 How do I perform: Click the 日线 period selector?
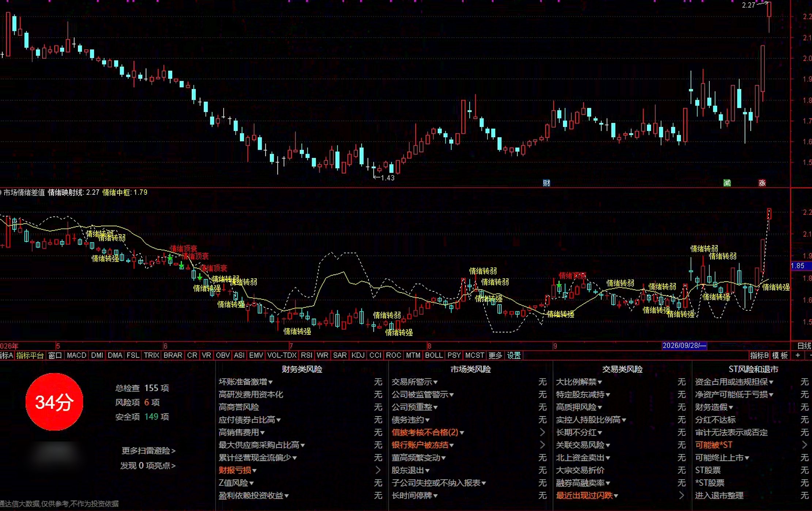[x=804, y=346]
